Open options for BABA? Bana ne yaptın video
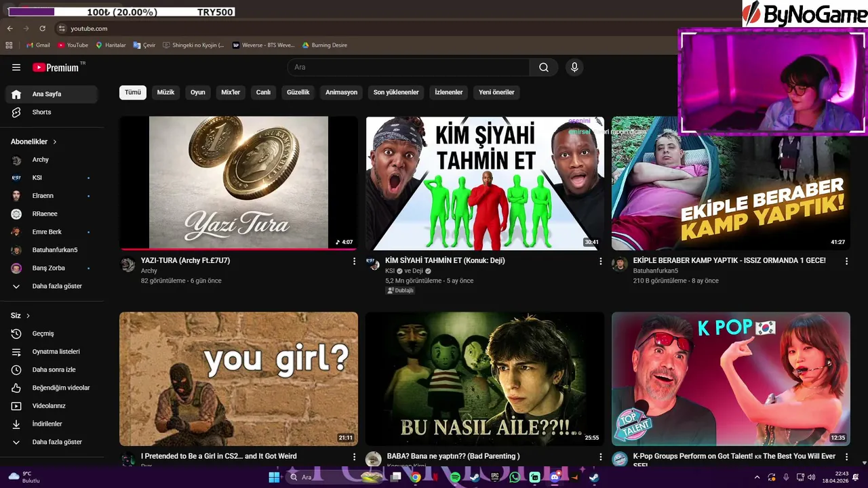This screenshot has width=868, height=488. [x=600, y=457]
